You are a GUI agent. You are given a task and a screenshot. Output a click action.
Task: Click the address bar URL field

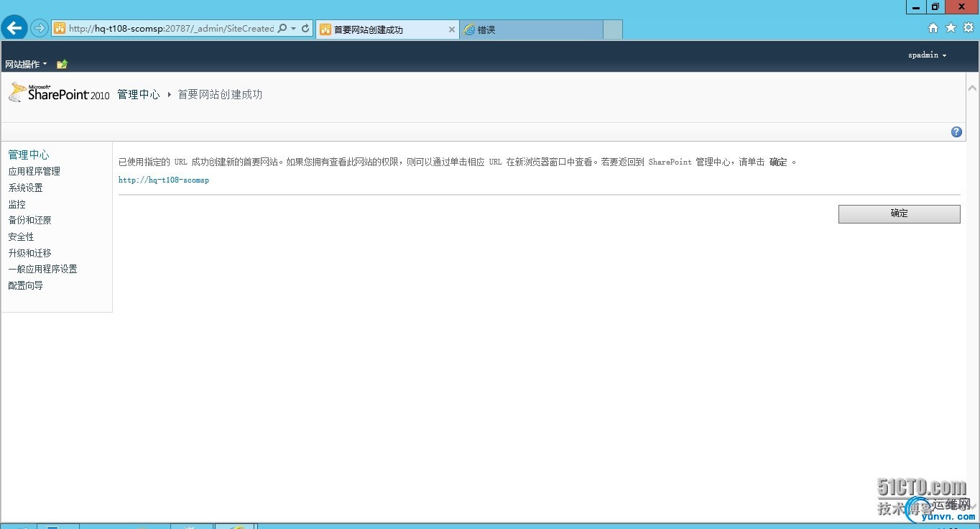171,29
